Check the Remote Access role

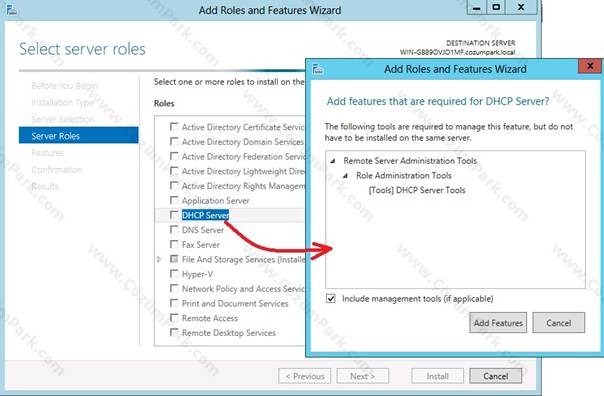pos(174,318)
